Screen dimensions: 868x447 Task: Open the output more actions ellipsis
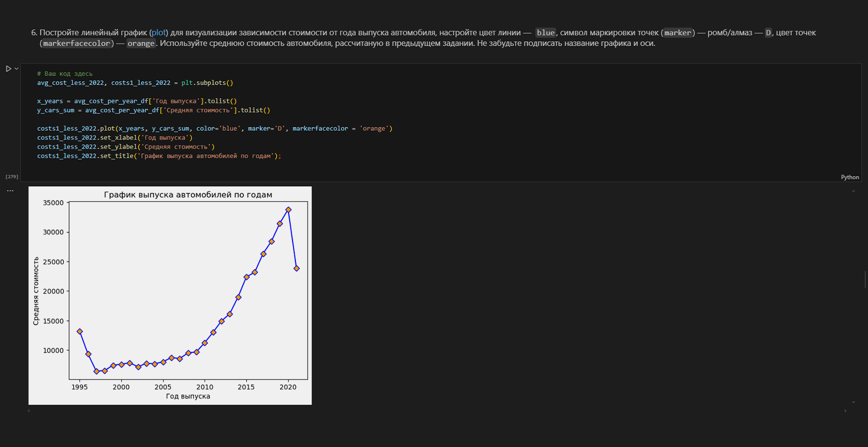tap(10, 191)
